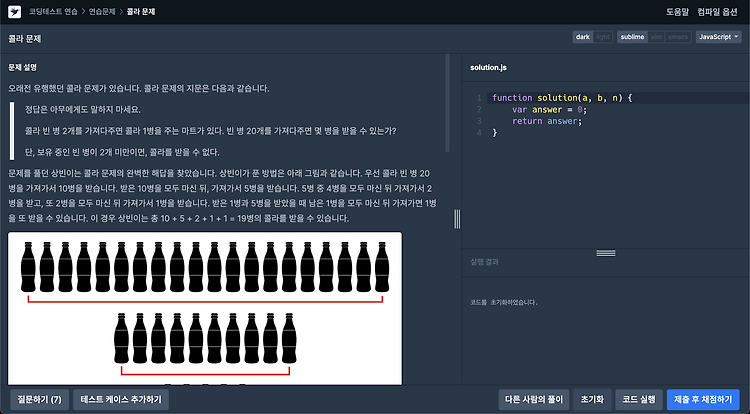Screen dimensions: 750x414
Task: Click the 'return answer;' line
Action: (x=547, y=121)
